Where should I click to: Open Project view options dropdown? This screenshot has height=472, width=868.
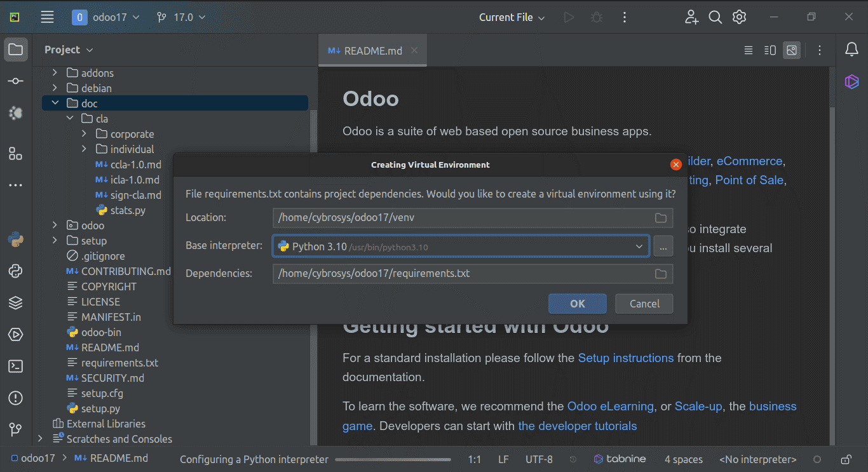tap(69, 50)
